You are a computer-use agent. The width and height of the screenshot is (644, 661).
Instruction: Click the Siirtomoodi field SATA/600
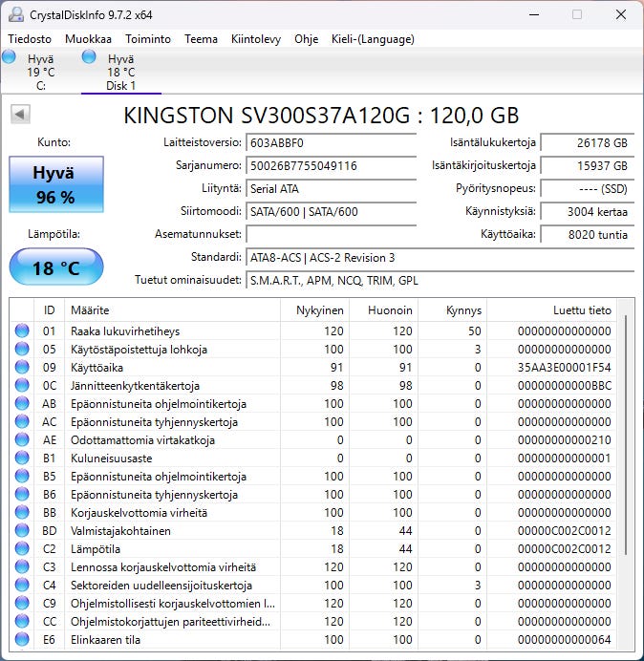tap(331, 212)
